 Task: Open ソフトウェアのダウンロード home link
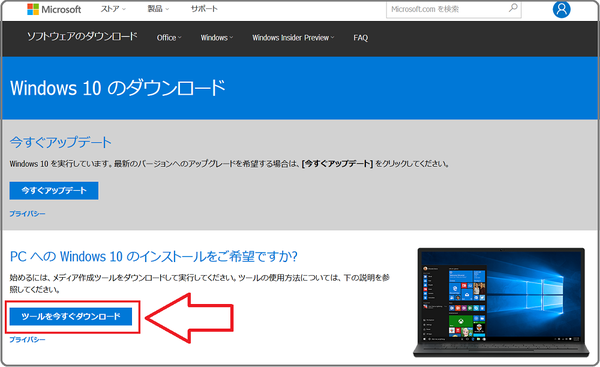coord(82,37)
